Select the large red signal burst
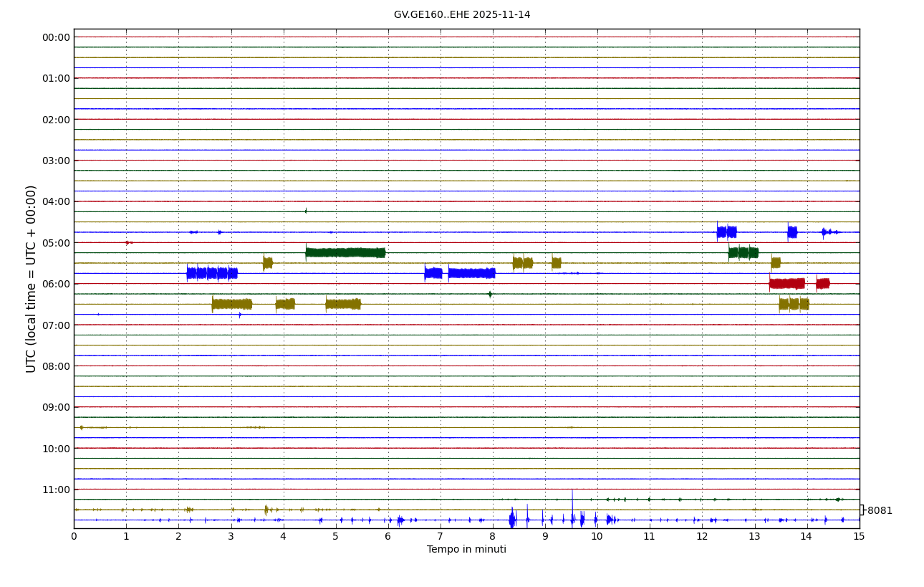This screenshot has height=587, width=924. (786, 283)
